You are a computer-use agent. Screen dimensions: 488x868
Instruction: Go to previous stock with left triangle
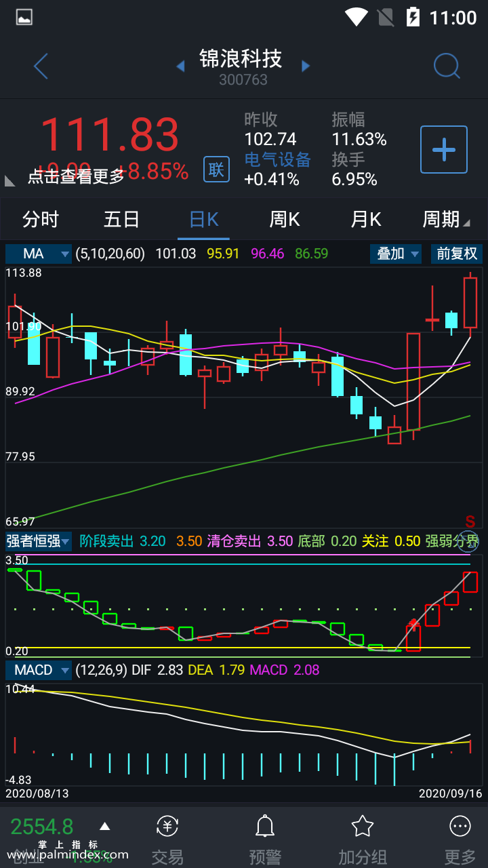tap(180, 66)
